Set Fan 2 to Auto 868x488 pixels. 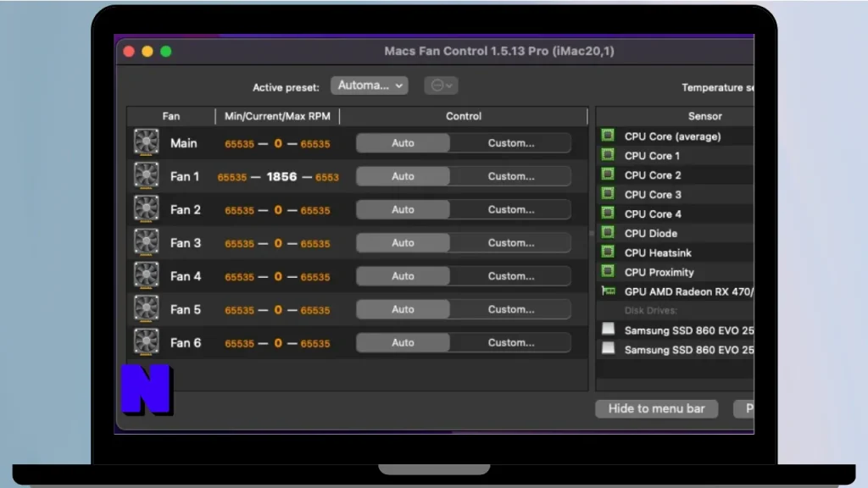coord(403,209)
